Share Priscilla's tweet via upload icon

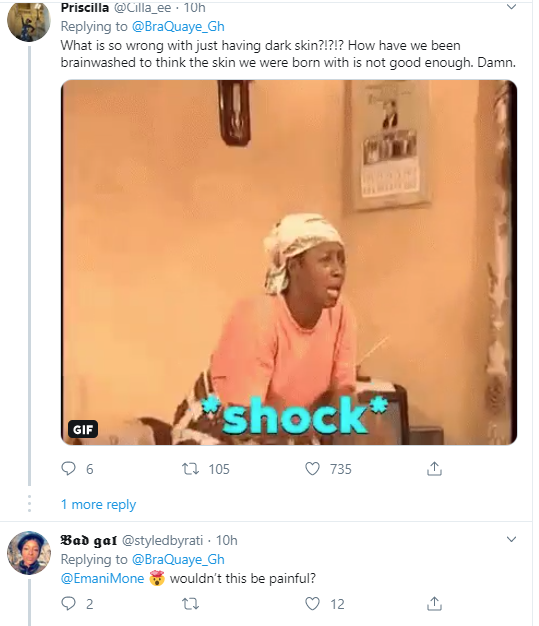434,468
